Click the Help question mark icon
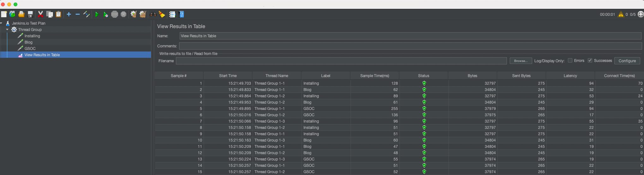Image resolution: width=644 pixels, height=175 pixels. click(x=181, y=14)
